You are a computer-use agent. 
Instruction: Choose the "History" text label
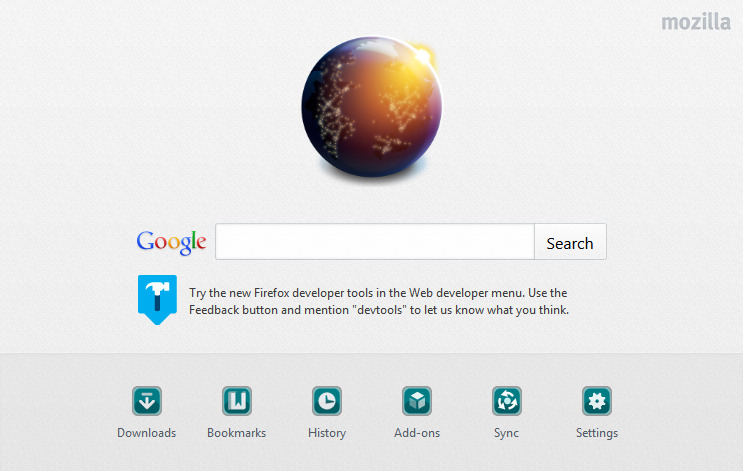(327, 433)
